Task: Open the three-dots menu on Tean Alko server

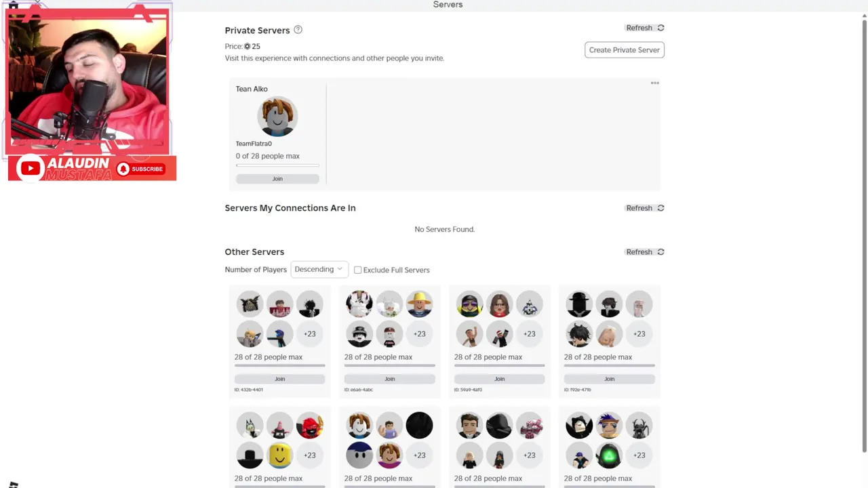Action: (x=654, y=83)
